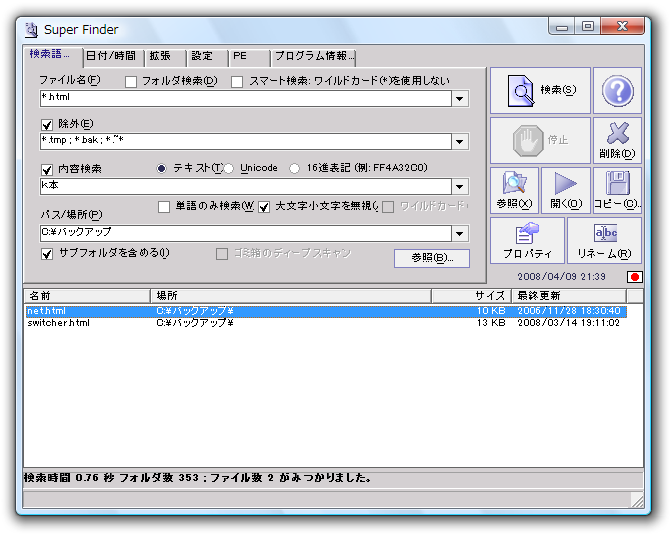Click the 13 KB size cell
The image size is (672, 534).
tap(491, 323)
